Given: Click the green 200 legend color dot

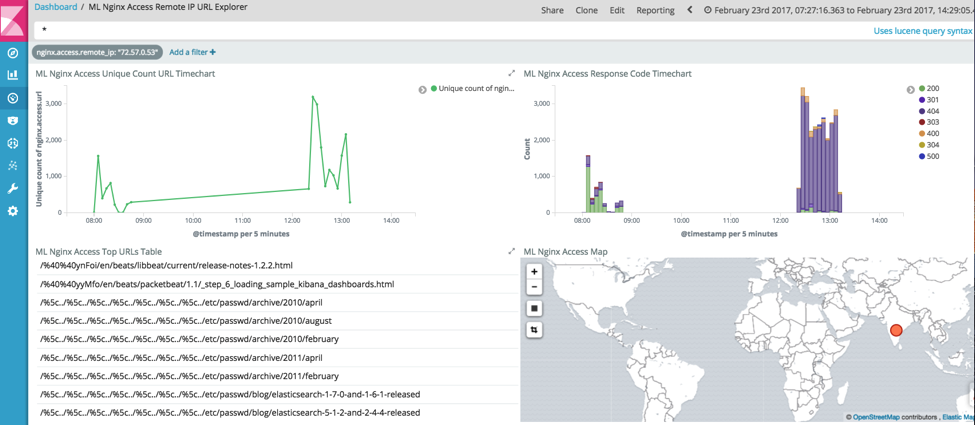Looking at the screenshot, I should [x=921, y=89].
